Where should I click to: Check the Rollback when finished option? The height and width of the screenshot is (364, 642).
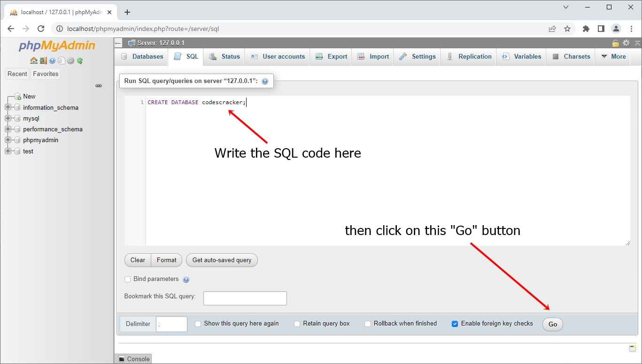(x=367, y=323)
